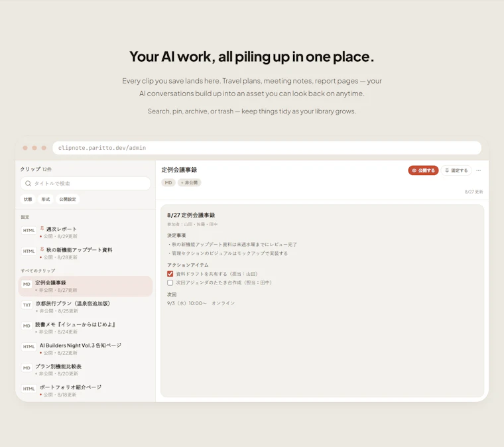Screen dimensions: 504x447
Task: Open the ポートフォリオ紹介ページ clip
Action: pyautogui.click(x=86, y=391)
